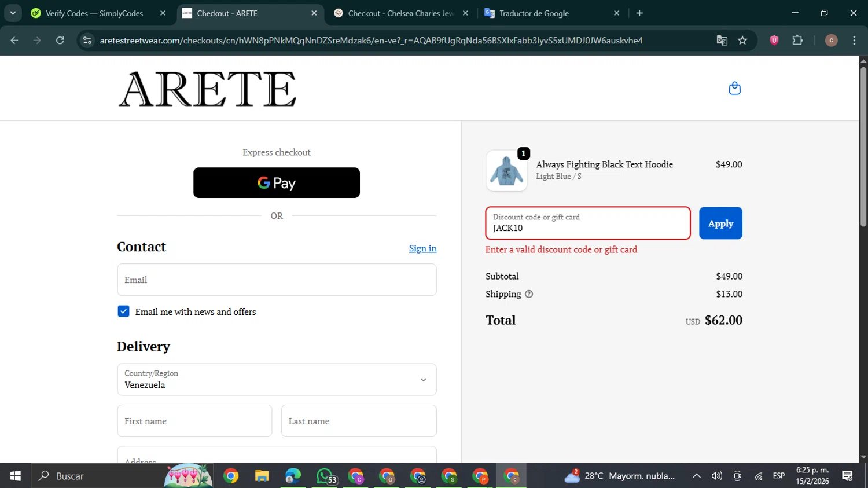Click the Light Blue / S variant text
Image resolution: width=868 pixels, height=488 pixels.
tap(558, 177)
